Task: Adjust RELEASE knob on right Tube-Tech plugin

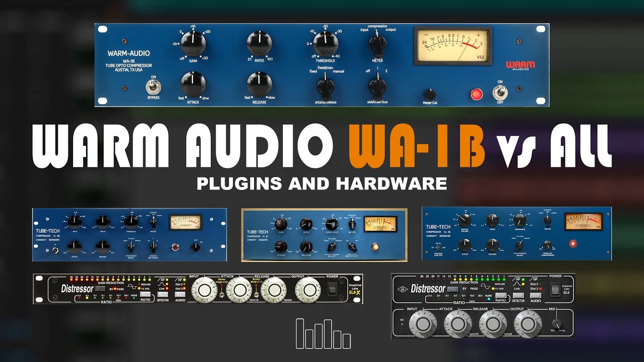Action: tap(493, 245)
